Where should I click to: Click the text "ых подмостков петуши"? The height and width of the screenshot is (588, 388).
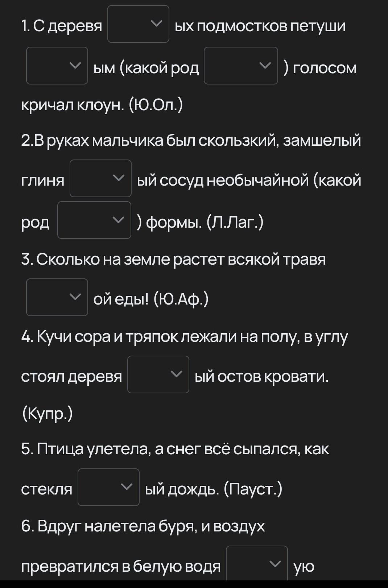coord(260,26)
